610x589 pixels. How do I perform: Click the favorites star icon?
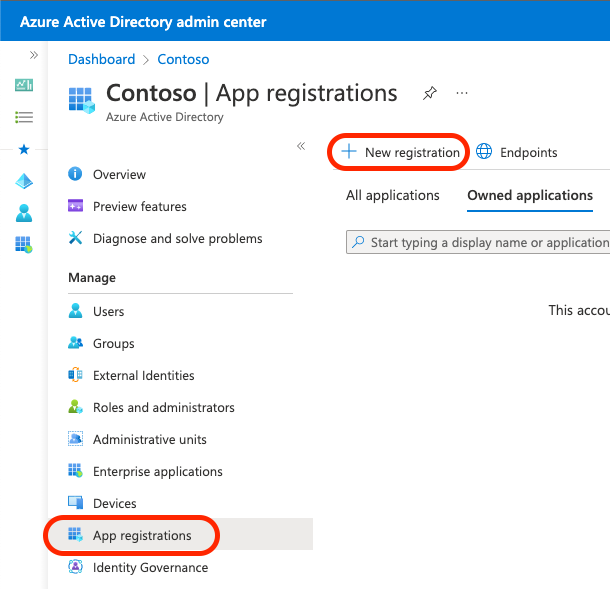click(x=24, y=149)
